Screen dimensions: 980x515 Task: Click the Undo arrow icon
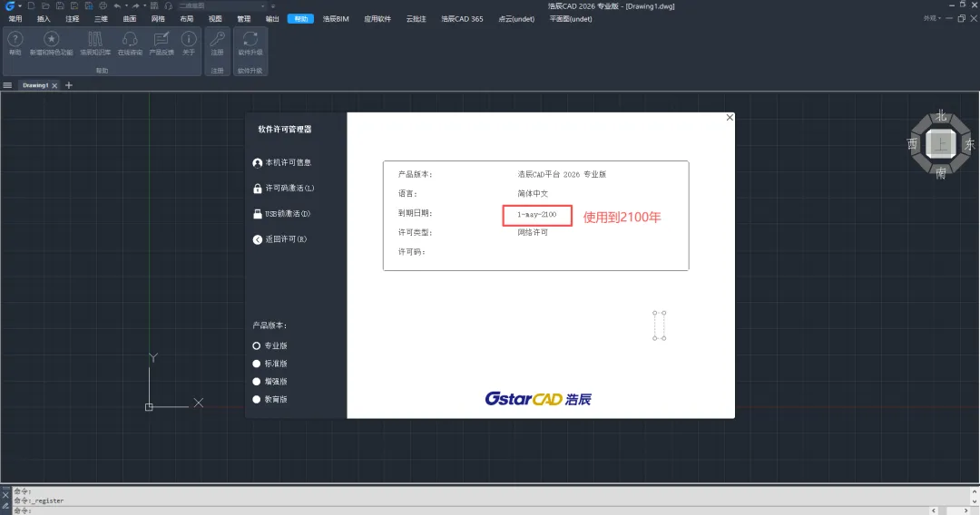click(117, 5)
